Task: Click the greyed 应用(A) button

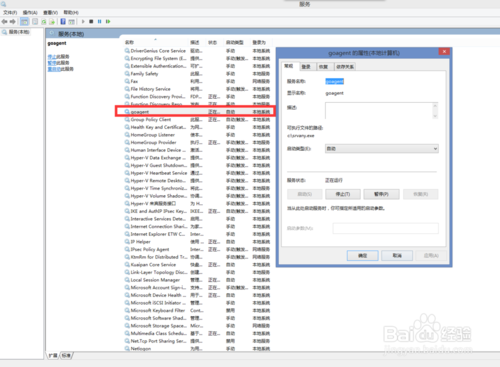Action: [431, 256]
